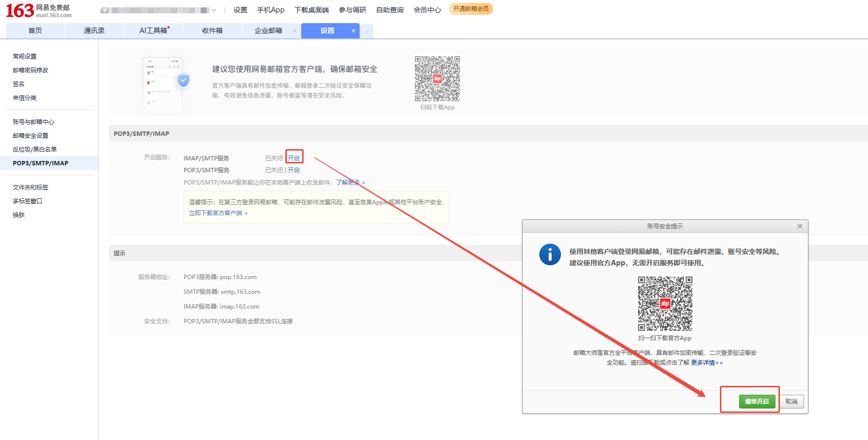Close the 设置 tab using its X
Screen dimensions: 868x440
pos(353,31)
